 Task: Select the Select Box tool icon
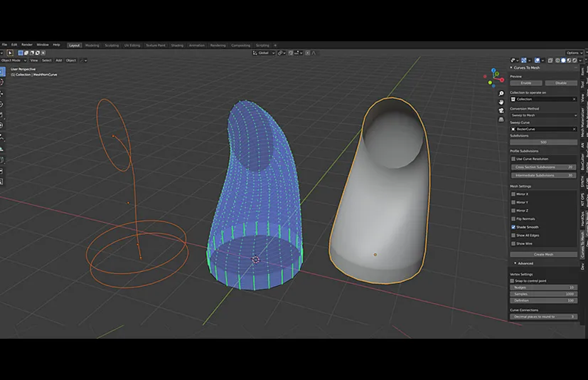2,71
